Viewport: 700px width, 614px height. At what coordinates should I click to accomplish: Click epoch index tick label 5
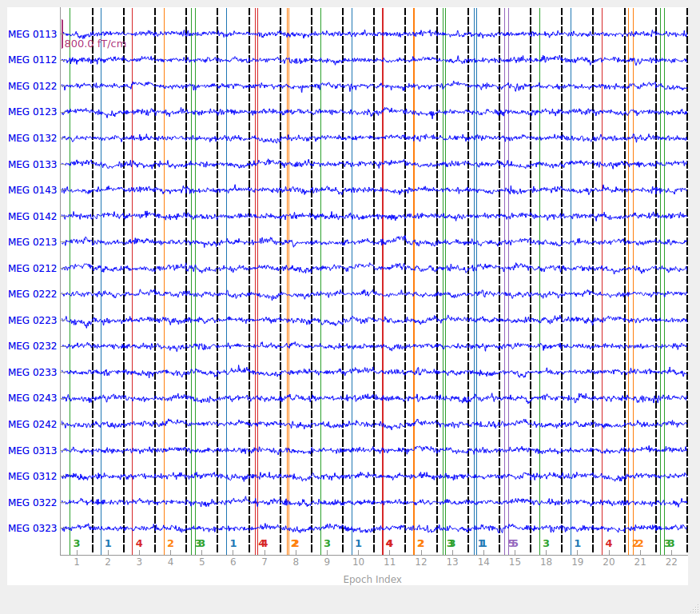point(202,562)
